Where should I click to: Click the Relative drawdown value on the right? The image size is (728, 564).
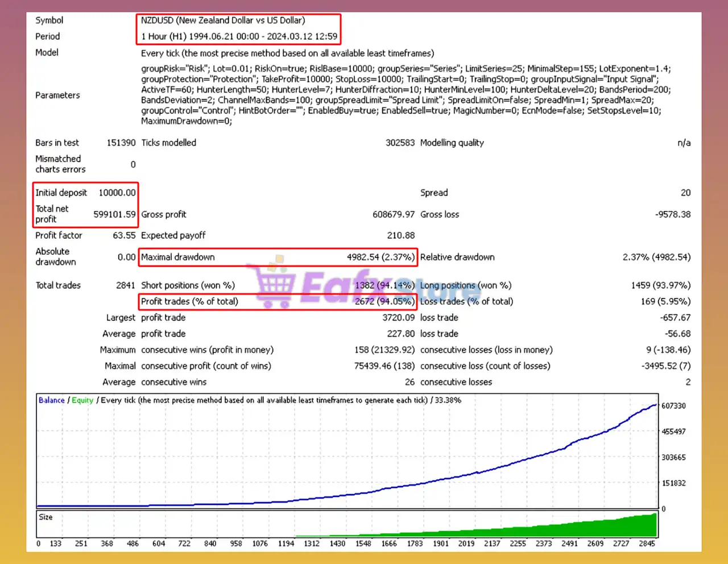(x=656, y=257)
